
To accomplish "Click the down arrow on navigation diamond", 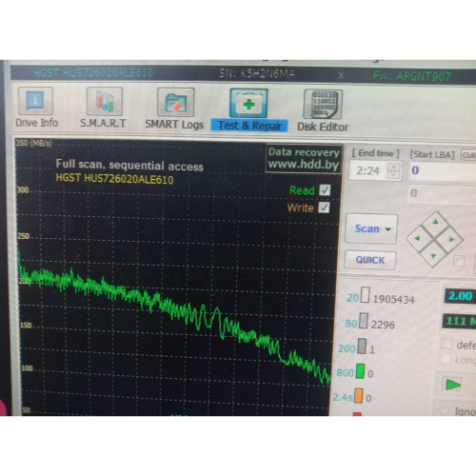I will [x=433, y=255].
